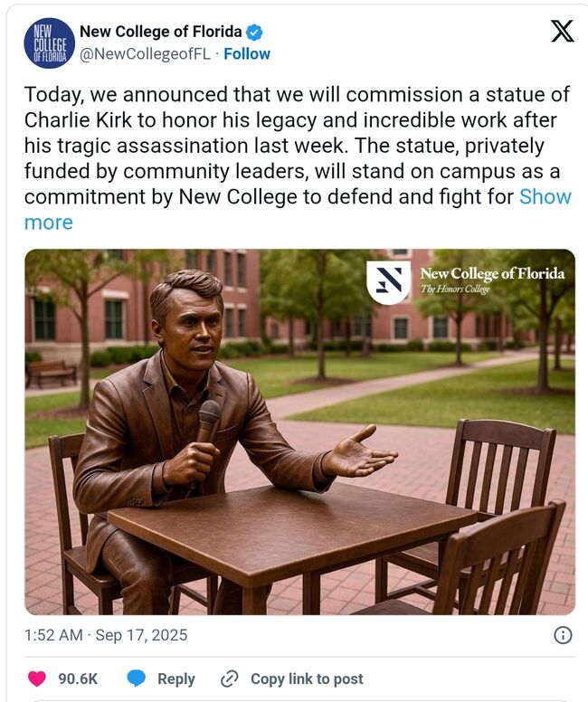Click the Reply text label
The width and height of the screenshot is (588, 702).
click(x=175, y=678)
